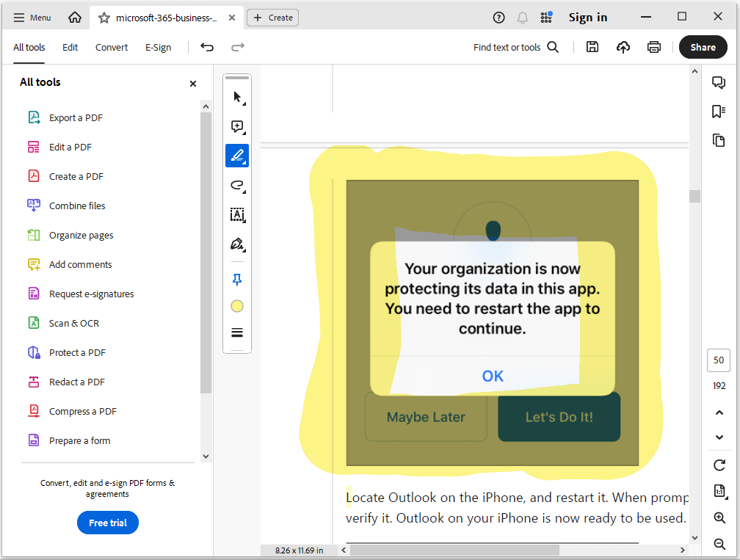Zoom in on the document
The height and width of the screenshot is (560, 740).
[719, 517]
